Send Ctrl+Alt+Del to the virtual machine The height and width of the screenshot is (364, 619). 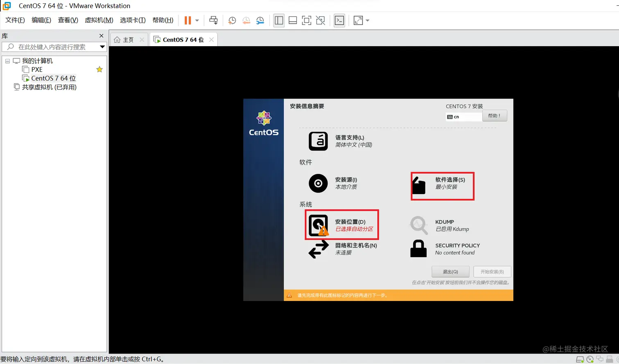click(213, 20)
